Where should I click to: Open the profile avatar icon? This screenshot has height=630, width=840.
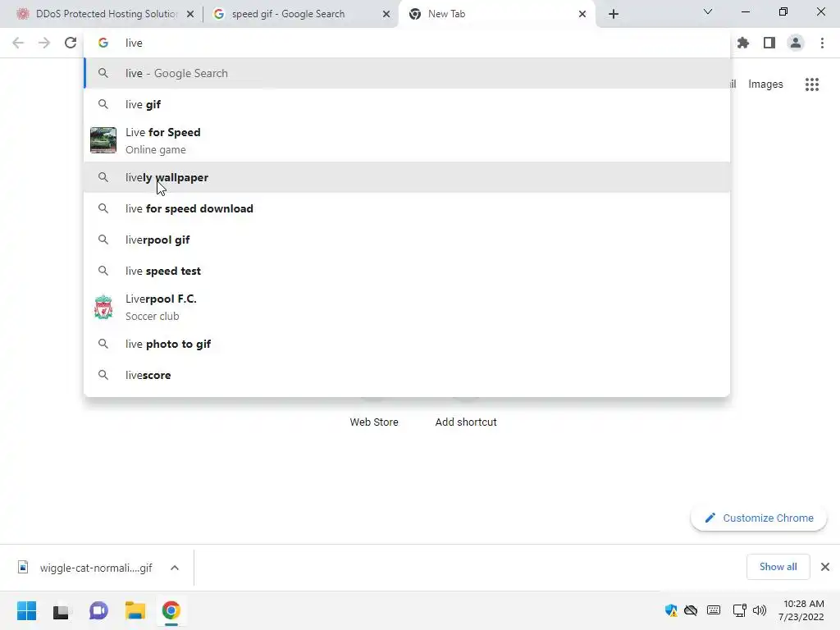point(796,43)
